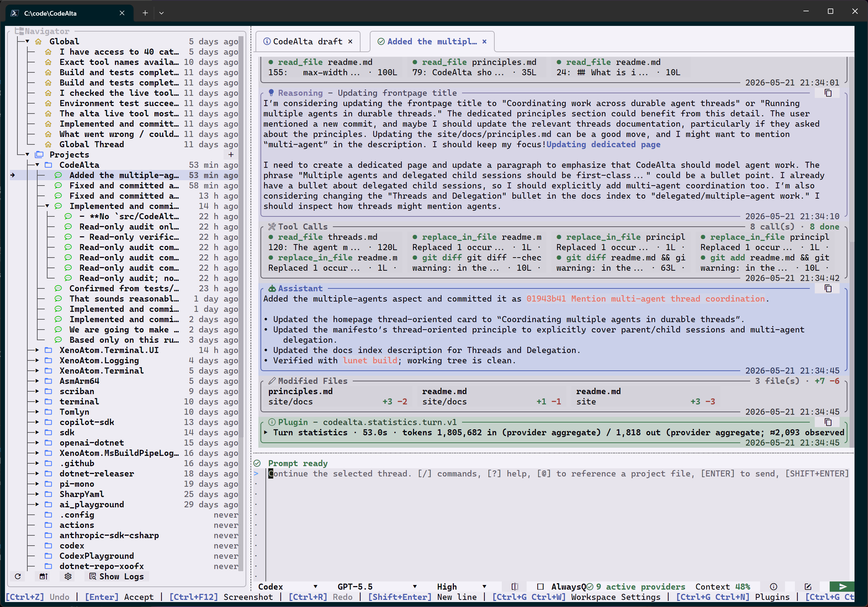Click chat icon of 'Added the multiple-ag…' thread
Image resolution: width=868 pixels, height=607 pixels.
pyautogui.click(x=58, y=175)
